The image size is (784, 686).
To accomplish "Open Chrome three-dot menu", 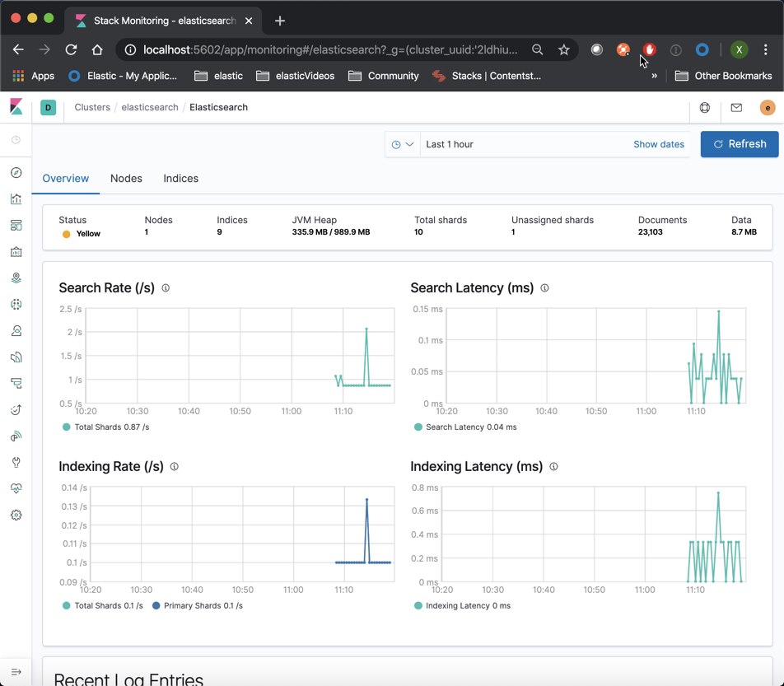I will click(766, 49).
